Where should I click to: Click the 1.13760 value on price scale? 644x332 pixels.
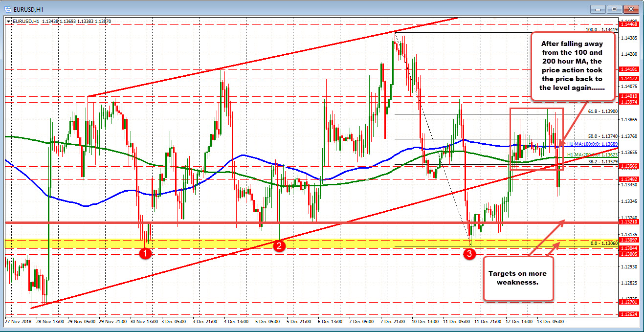coord(628,136)
